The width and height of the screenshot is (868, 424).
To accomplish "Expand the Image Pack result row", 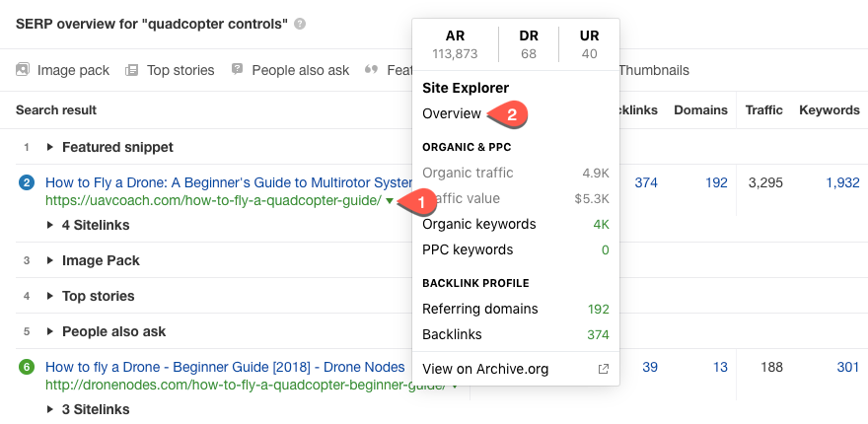I will coord(50,260).
